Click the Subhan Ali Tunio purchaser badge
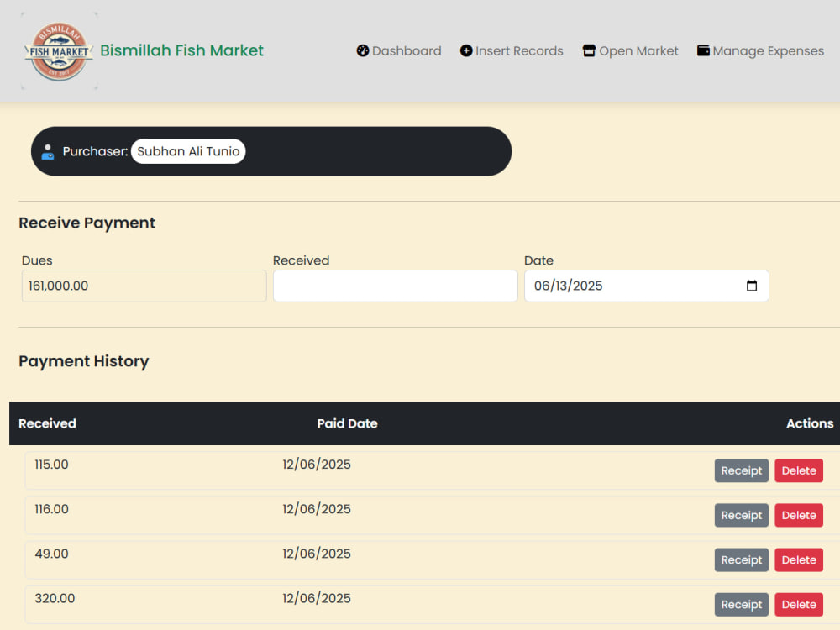Viewport: 840px width, 630px height. point(188,151)
